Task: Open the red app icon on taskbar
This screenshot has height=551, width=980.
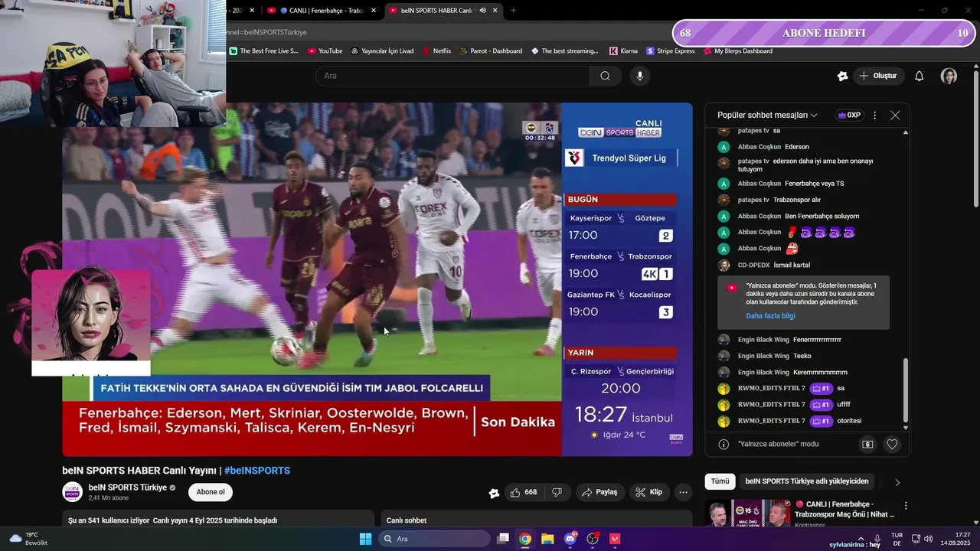Action: coord(615,539)
